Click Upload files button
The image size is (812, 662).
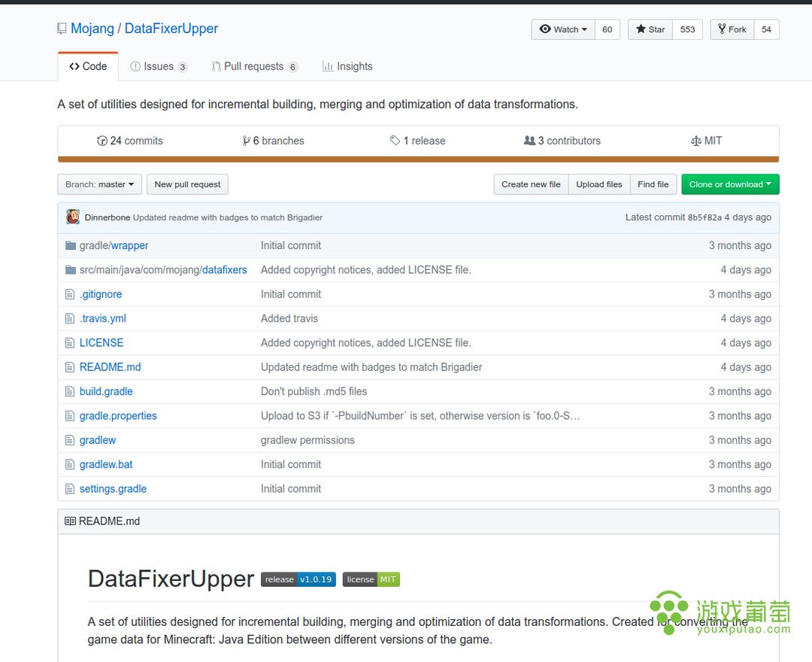click(x=599, y=184)
